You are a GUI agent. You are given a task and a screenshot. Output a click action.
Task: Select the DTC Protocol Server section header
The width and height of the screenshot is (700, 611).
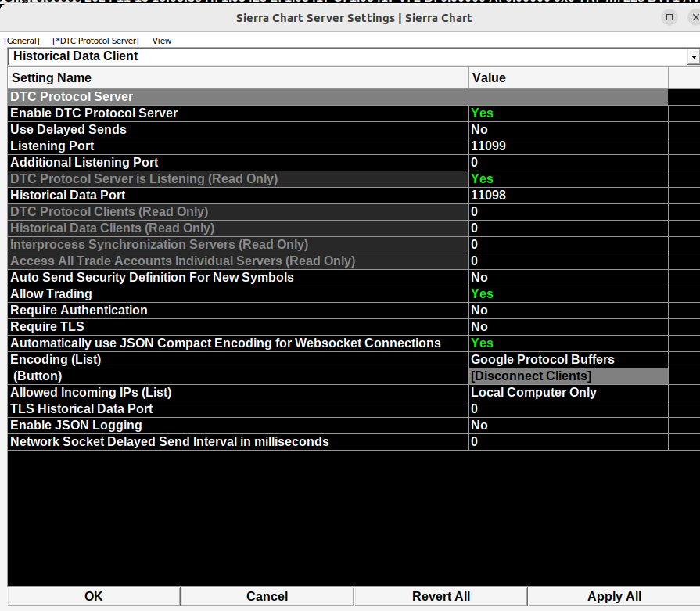tap(338, 96)
